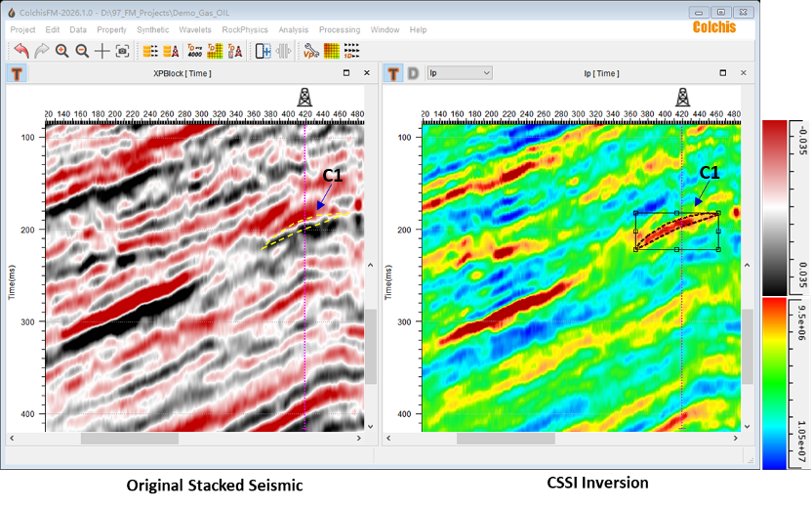Click the 1.05e+07 value on rainbow colorbar

pyautogui.click(x=801, y=442)
